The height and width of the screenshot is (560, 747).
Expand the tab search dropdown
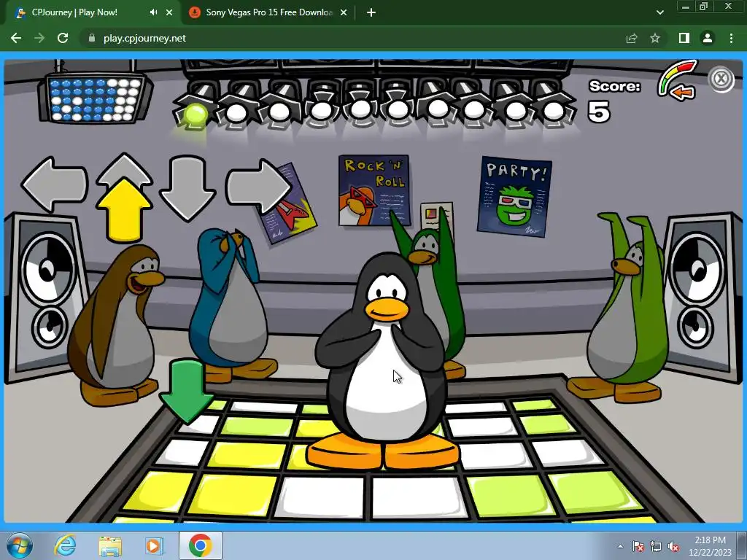(659, 12)
